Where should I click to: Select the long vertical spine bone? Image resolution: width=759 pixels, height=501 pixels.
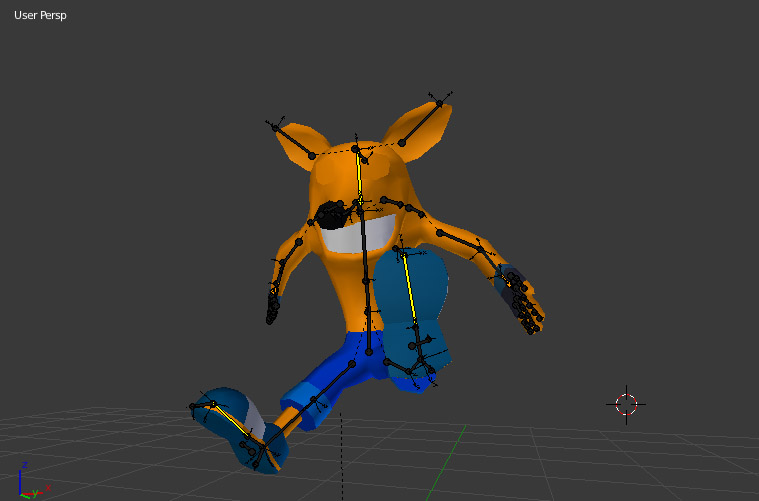[364, 247]
